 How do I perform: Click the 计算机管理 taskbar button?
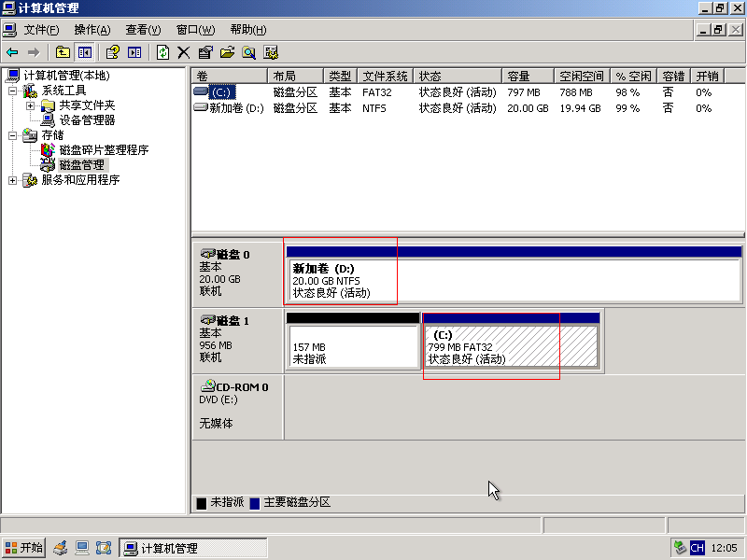(193, 548)
